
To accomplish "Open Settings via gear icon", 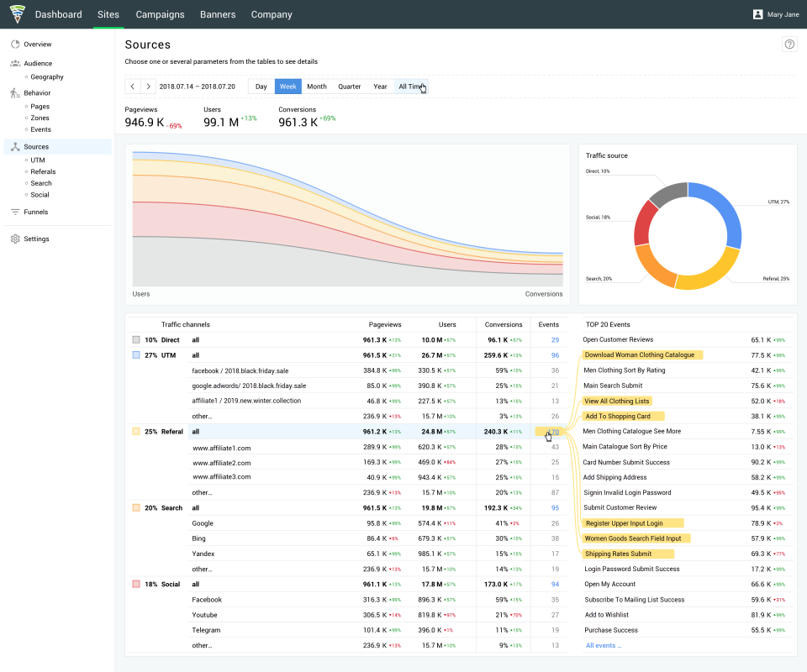I will pyautogui.click(x=15, y=239).
